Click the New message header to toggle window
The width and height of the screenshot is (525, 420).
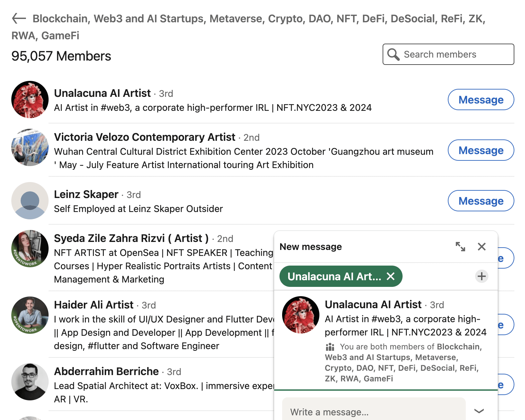click(310, 247)
